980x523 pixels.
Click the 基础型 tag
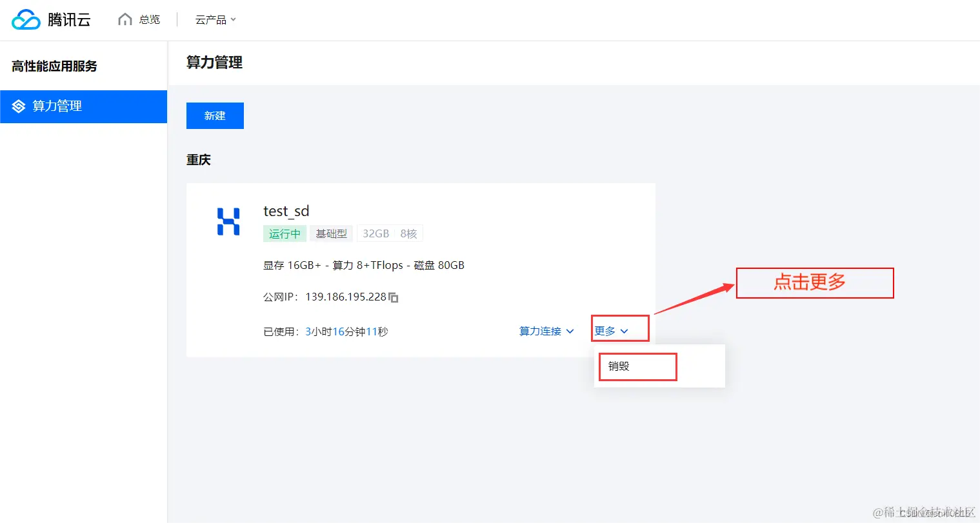pos(331,233)
